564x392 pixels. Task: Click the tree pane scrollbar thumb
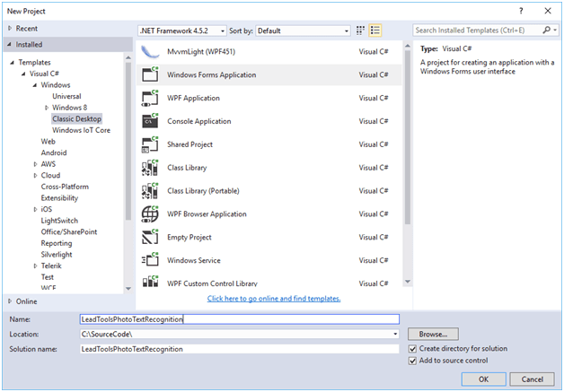tap(128, 141)
